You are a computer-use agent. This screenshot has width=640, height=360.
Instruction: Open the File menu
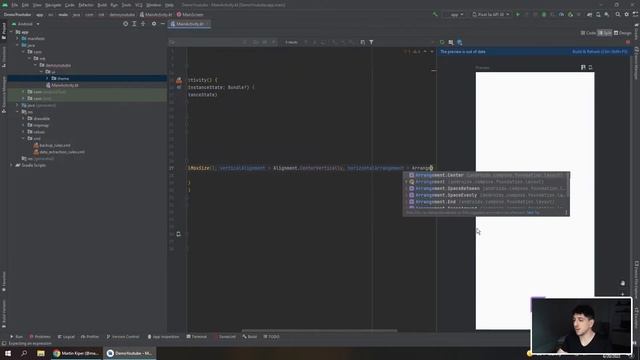coord(15,5)
